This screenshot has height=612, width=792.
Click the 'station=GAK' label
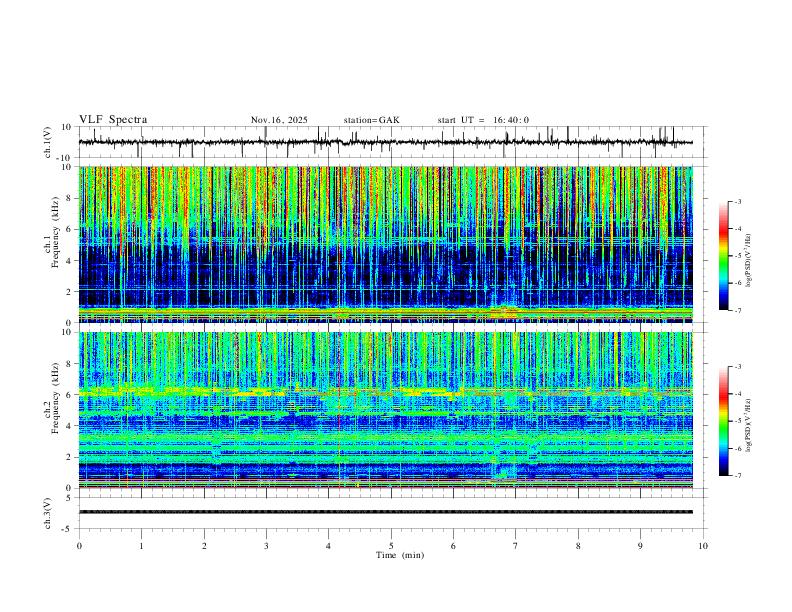[x=371, y=120]
